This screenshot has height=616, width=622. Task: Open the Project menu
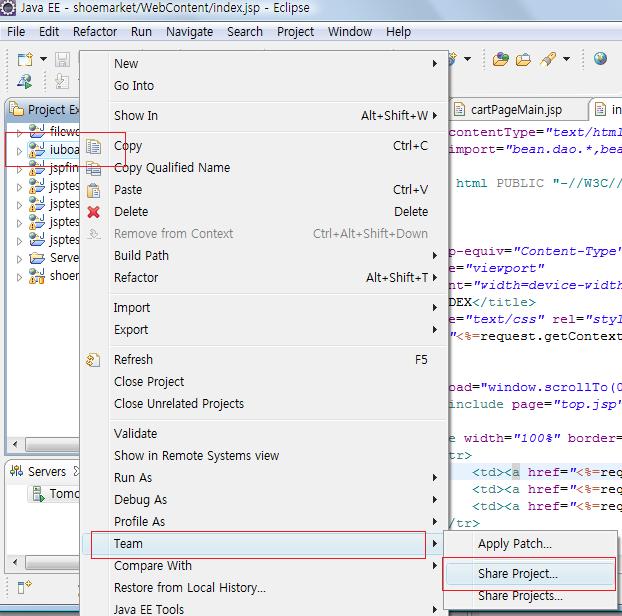[296, 32]
